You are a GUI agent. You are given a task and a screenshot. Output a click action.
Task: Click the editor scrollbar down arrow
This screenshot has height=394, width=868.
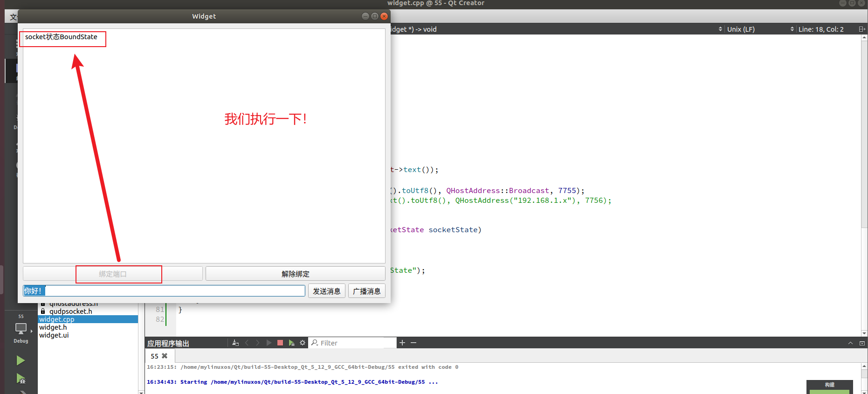point(864,333)
